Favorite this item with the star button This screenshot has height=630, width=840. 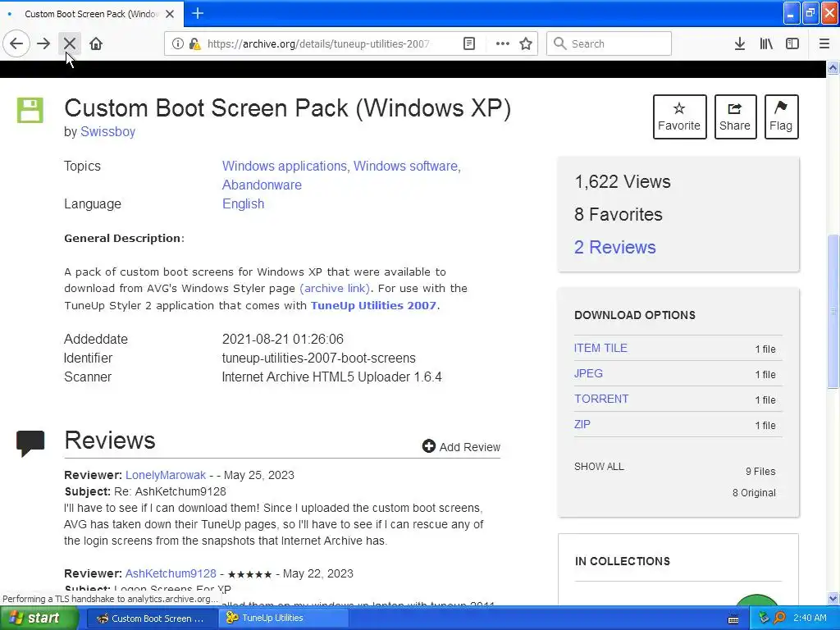[679, 116]
